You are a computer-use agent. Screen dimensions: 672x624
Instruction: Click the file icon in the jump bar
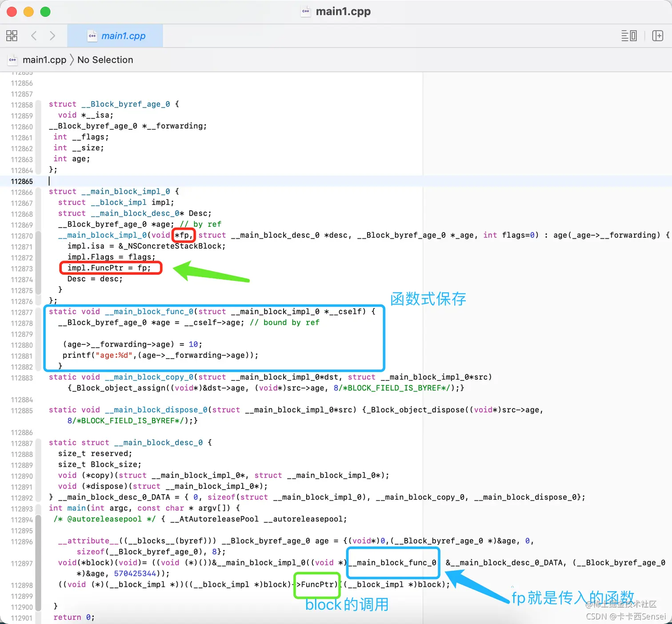point(12,60)
